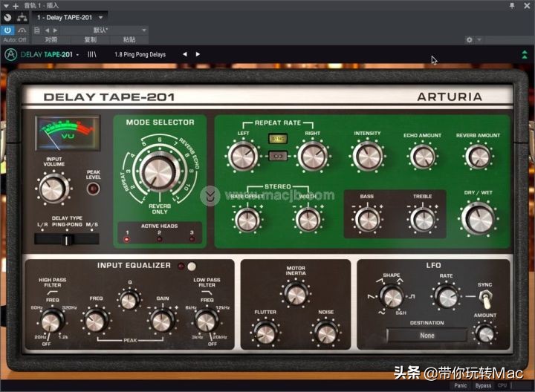Click the INPUT VOLUME knob
The width and height of the screenshot is (535, 392).
point(53,189)
